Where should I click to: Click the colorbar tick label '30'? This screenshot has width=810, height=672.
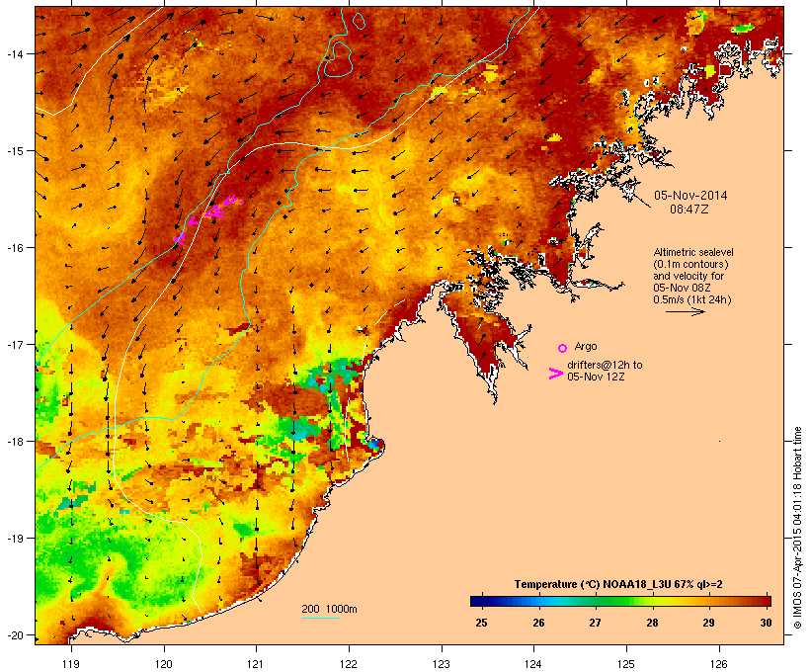tap(766, 623)
